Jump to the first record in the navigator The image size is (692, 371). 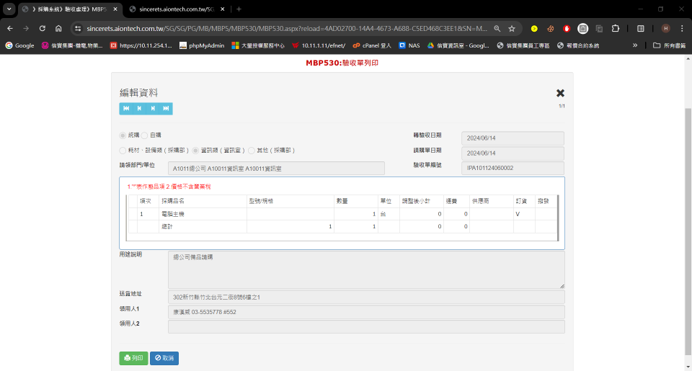(126, 109)
